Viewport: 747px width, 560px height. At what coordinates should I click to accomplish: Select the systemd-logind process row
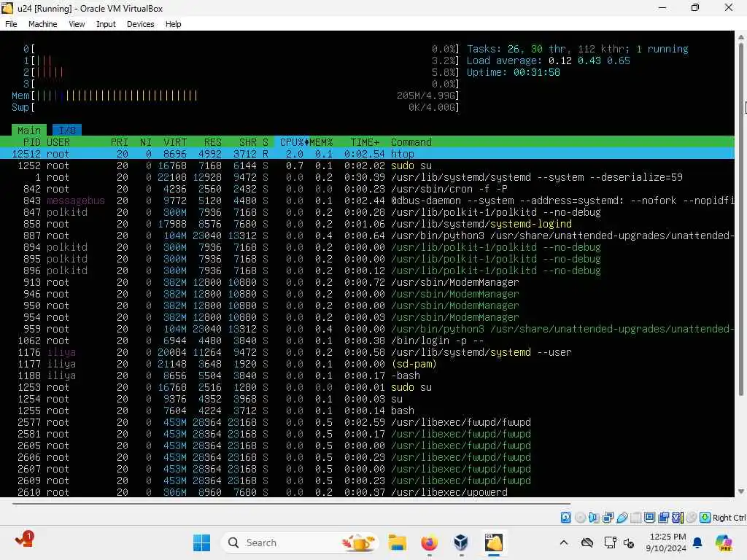(368, 224)
